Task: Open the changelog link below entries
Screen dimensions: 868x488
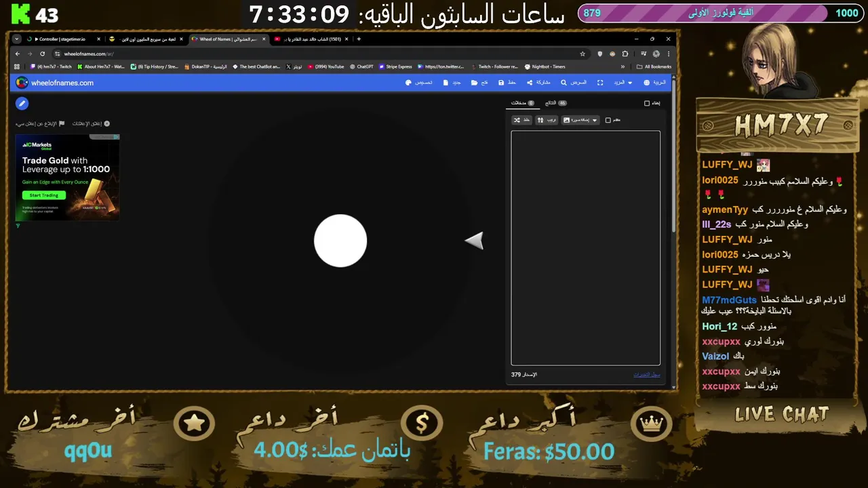Action: [x=647, y=375]
